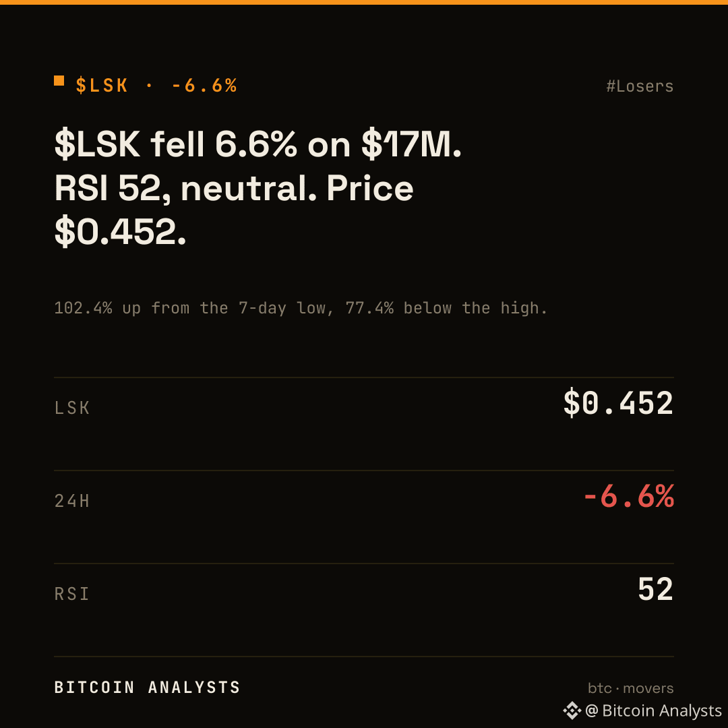The width and height of the screenshot is (728, 728).
Task: Click the -6.6% orange header value
Action: point(204,86)
